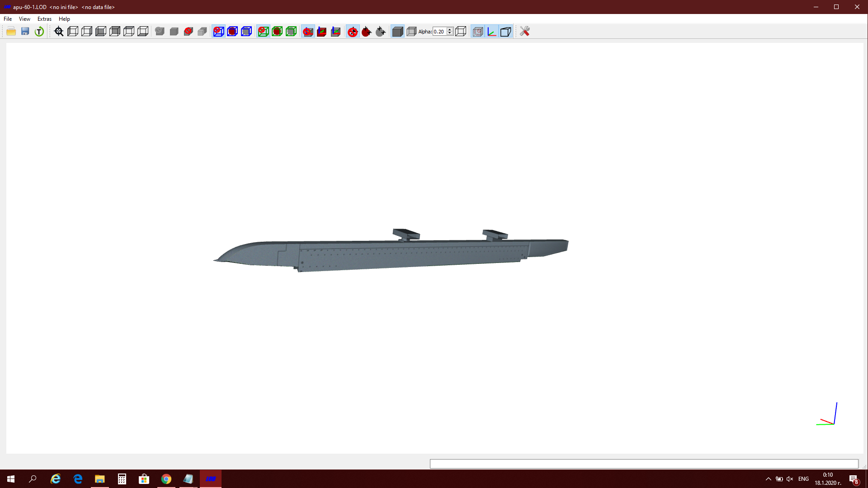Enable transparent cube shading mode
Image resolution: width=868 pixels, height=488 pixels.
coord(411,31)
